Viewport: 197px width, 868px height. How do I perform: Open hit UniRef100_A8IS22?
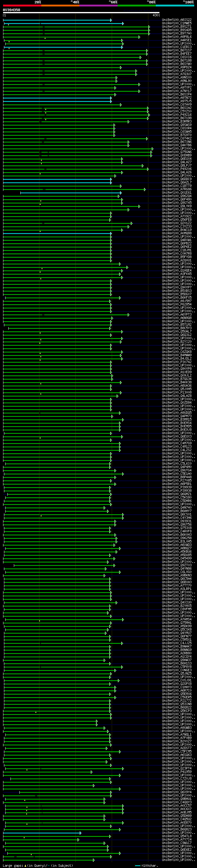click(177, 20)
